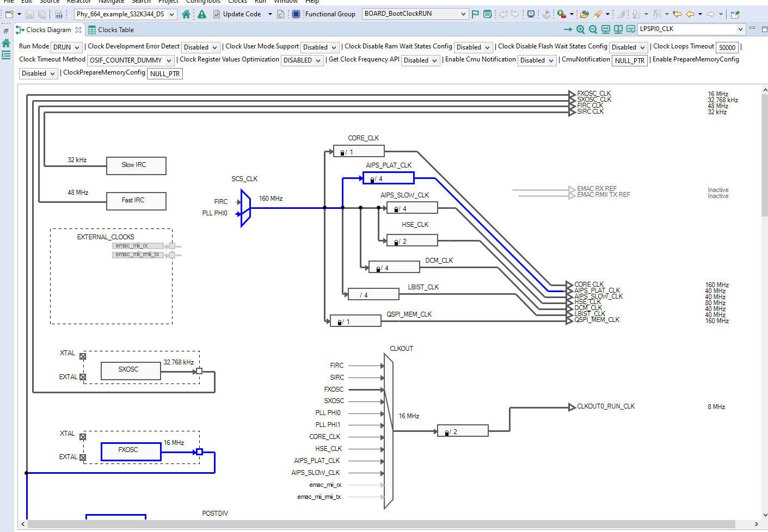Open the Clocks menu
This screenshot has width=768, height=532.
coord(237,2)
